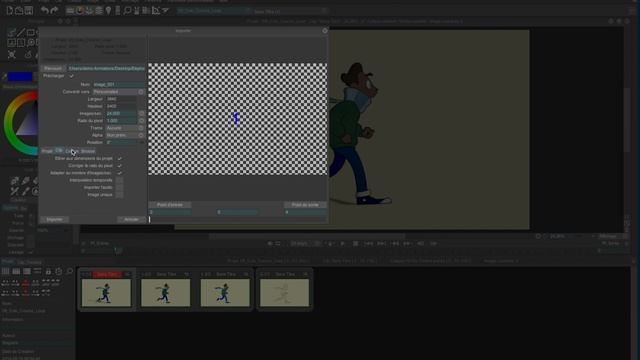Open the Convertir vers dropdown
Screen dimensions: 640x360
pos(119,92)
